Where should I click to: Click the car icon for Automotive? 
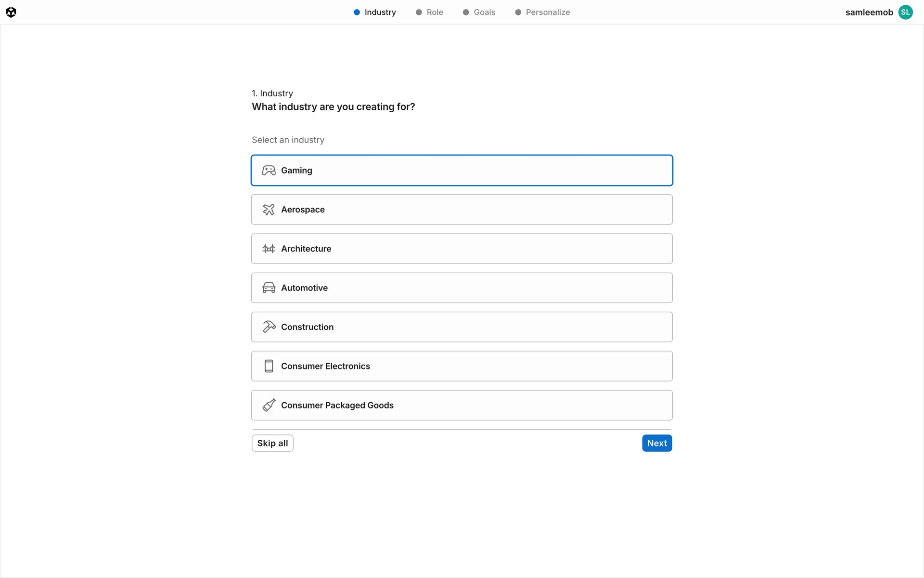tap(269, 288)
